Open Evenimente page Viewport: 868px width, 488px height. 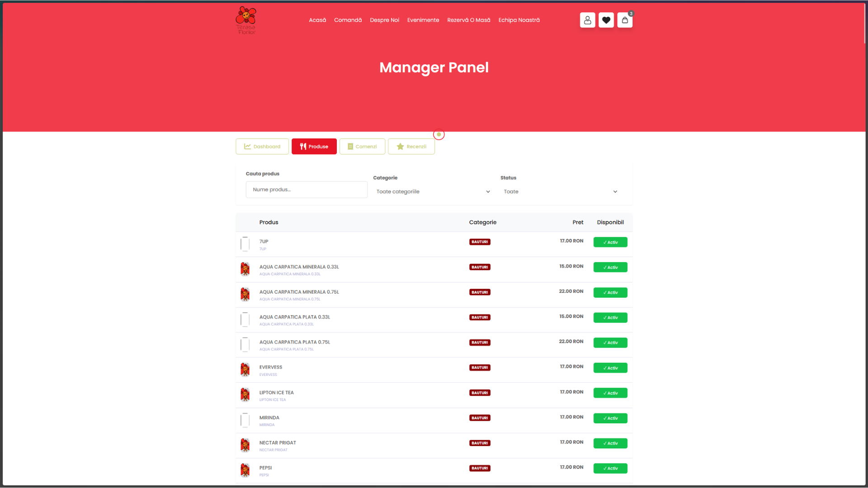pos(423,20)
